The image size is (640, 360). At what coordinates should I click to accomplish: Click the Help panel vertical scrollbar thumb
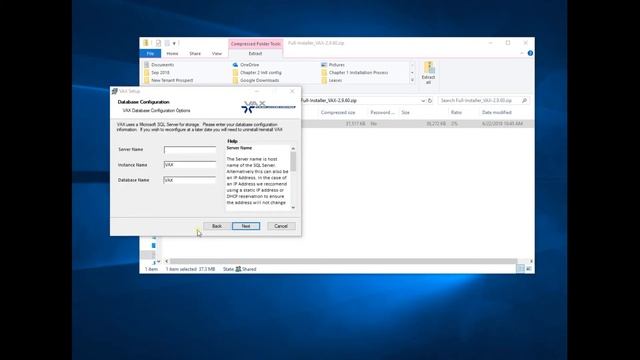(293, 162)
